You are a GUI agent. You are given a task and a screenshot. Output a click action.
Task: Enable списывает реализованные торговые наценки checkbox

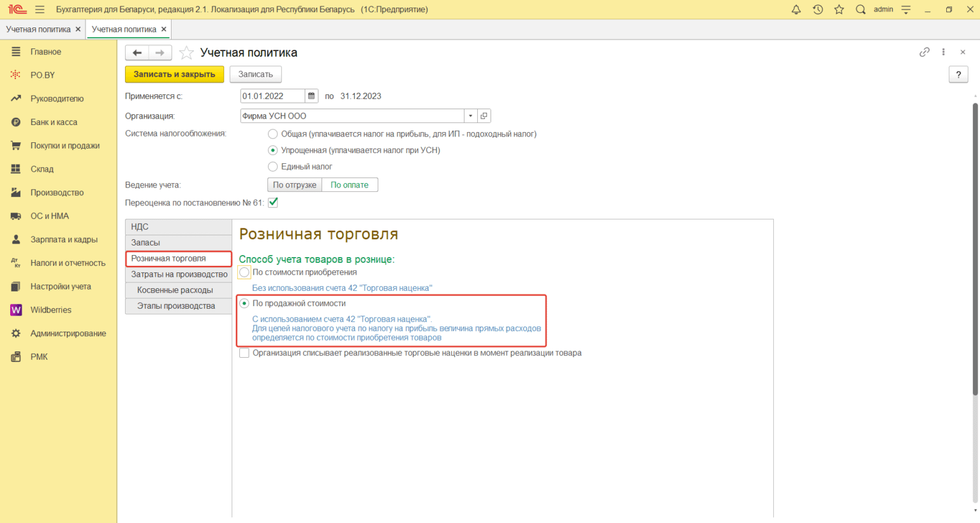244,353
